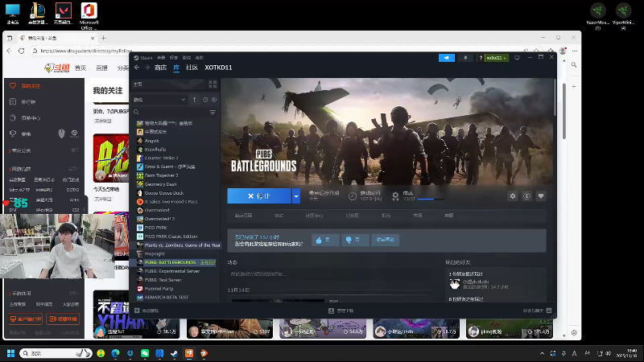Open the 主页 (Home) library button
The width and height of the screenshot is (644, 362).
[x=169, y=84]
